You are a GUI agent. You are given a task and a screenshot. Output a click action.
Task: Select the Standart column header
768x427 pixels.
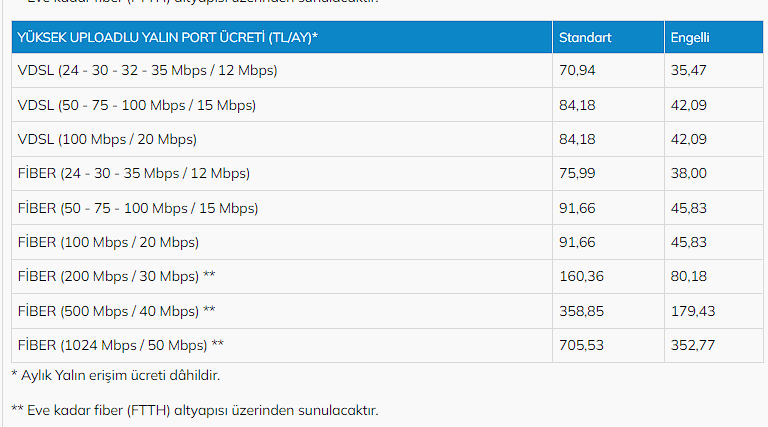(608, 37)
